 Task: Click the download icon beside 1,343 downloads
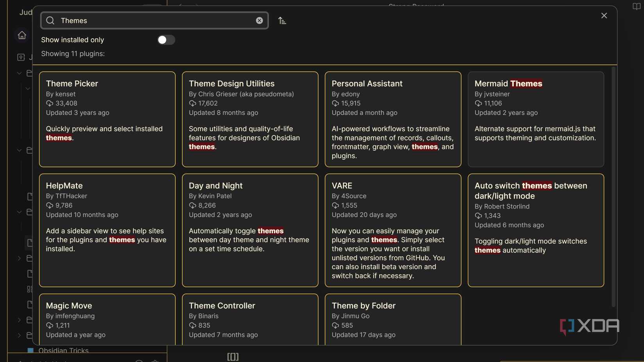point(478,216)
